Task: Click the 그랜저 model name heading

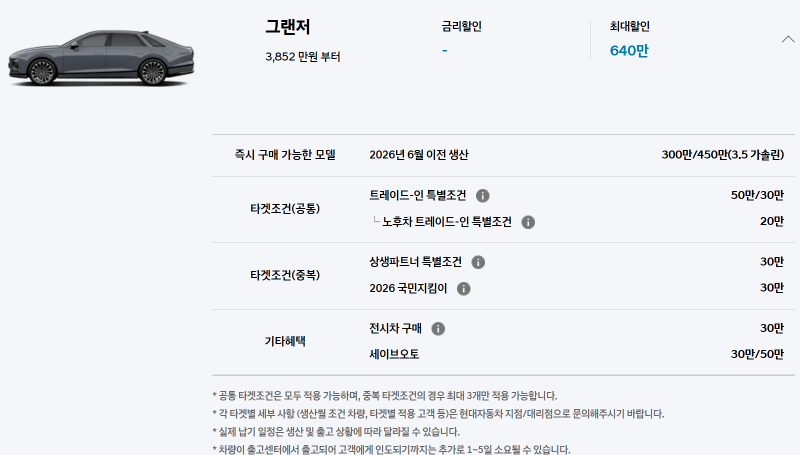Action: pyautogui.click(x=288, y=27)
